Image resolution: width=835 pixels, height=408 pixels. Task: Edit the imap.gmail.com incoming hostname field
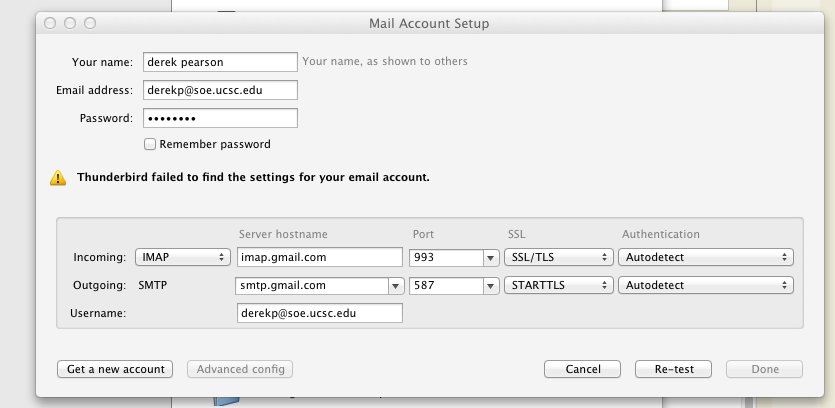(x=320, y=257)
